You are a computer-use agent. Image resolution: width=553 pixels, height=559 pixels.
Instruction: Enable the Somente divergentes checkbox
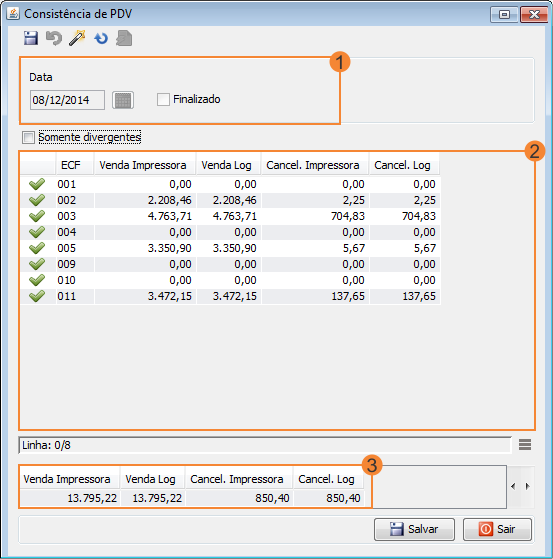(28, 137)
